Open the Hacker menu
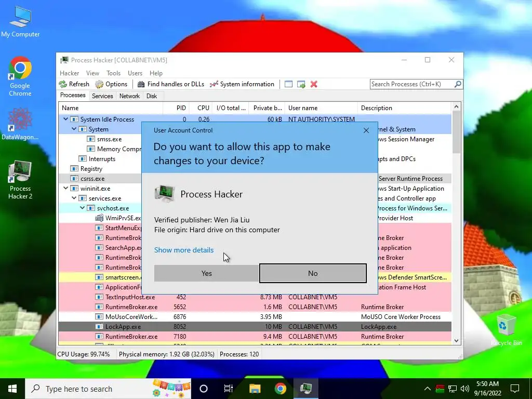 click(69, 73)
